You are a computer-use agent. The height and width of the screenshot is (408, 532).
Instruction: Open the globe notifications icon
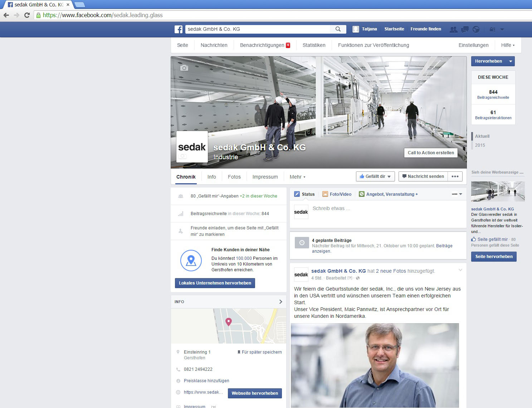point(476,29)
